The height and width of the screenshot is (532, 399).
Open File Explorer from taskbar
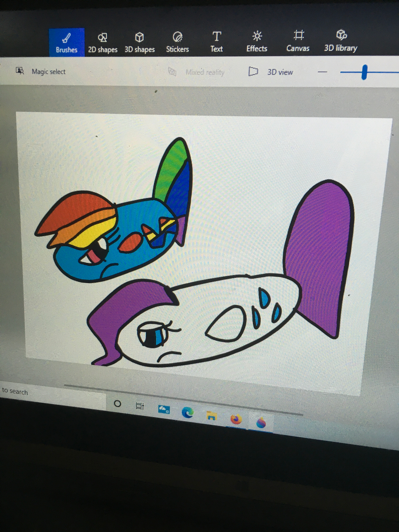[212, 416]
